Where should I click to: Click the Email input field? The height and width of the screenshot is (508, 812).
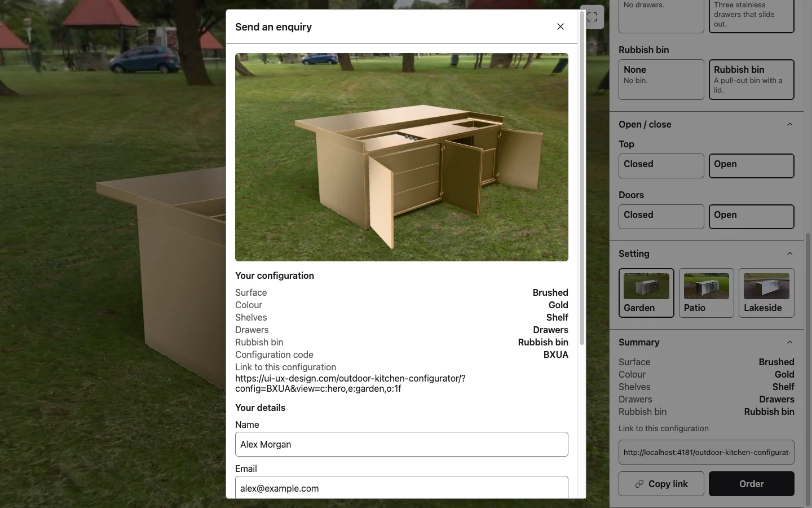401,488
